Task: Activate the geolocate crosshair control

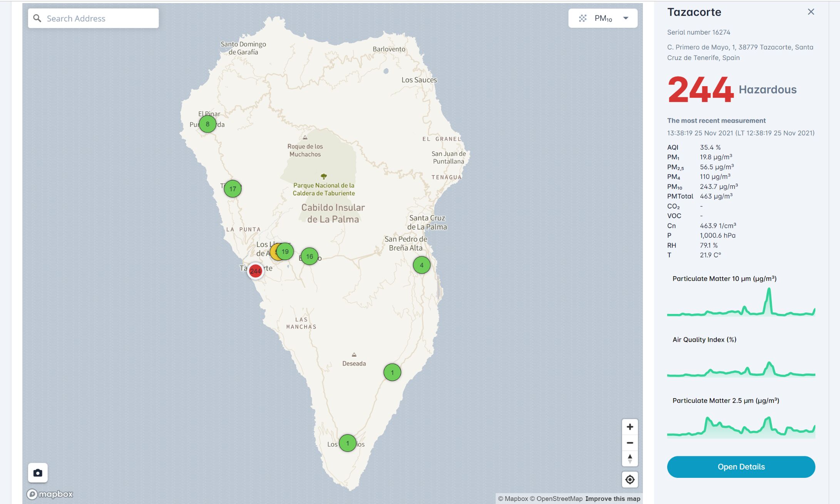Action: [630, 479]
